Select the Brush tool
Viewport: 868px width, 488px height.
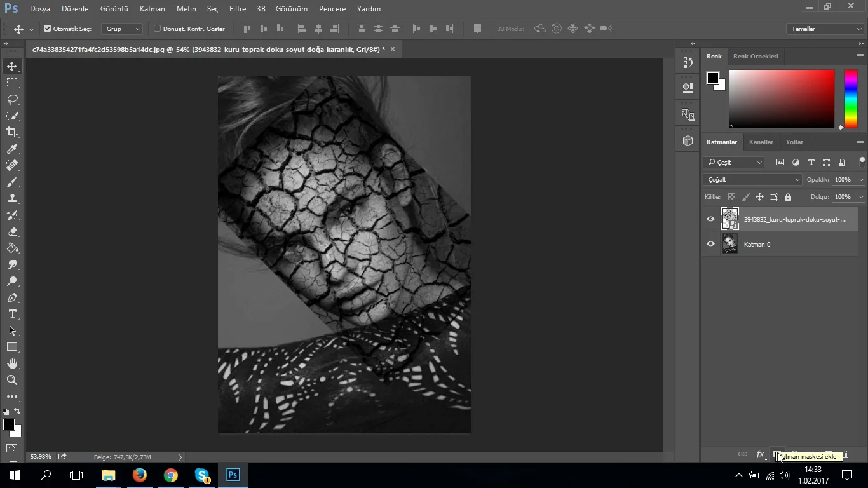12,182
